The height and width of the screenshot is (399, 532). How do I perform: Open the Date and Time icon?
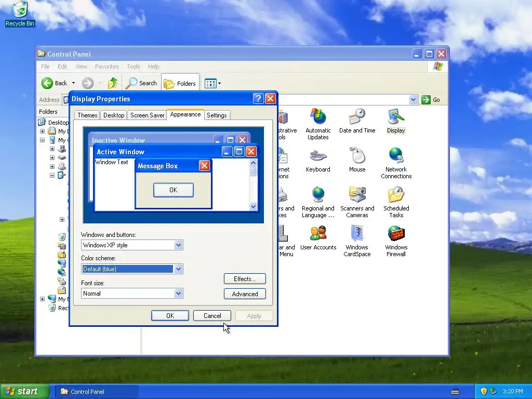pyautogui.click(x=357, y=121)
